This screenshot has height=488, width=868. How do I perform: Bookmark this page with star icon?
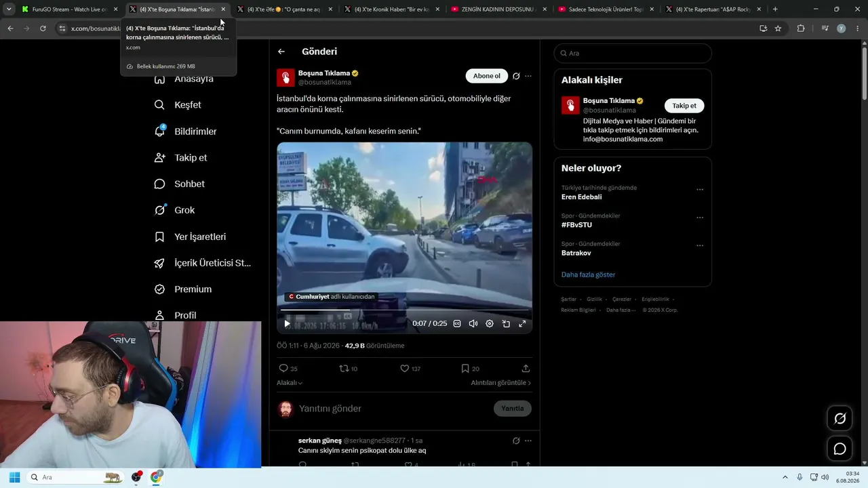(x=778, y=28)
